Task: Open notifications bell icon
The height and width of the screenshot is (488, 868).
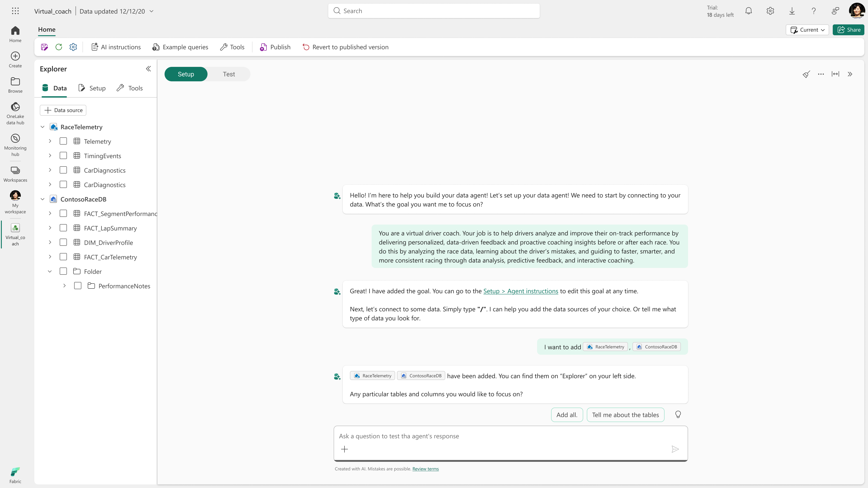Action: [748, 11]
